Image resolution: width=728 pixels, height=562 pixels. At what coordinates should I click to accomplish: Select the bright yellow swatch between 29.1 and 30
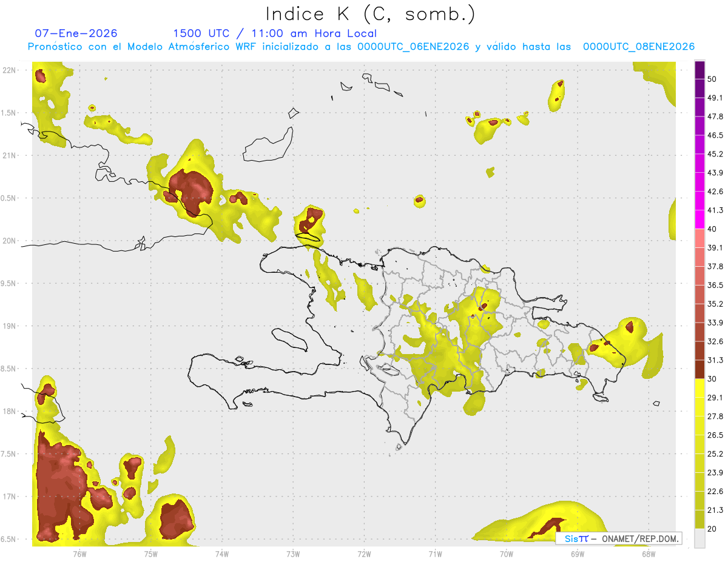tap(700, 388)
